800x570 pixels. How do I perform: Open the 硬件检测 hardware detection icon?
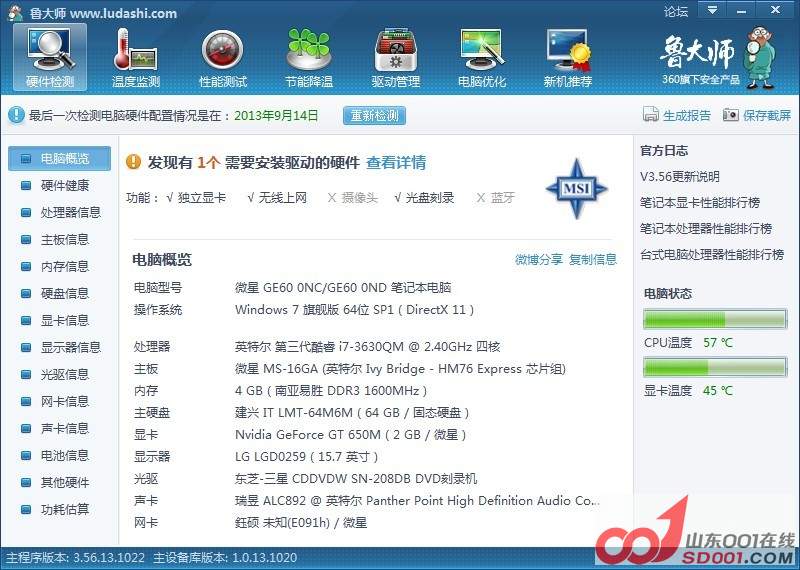[50, 57]
